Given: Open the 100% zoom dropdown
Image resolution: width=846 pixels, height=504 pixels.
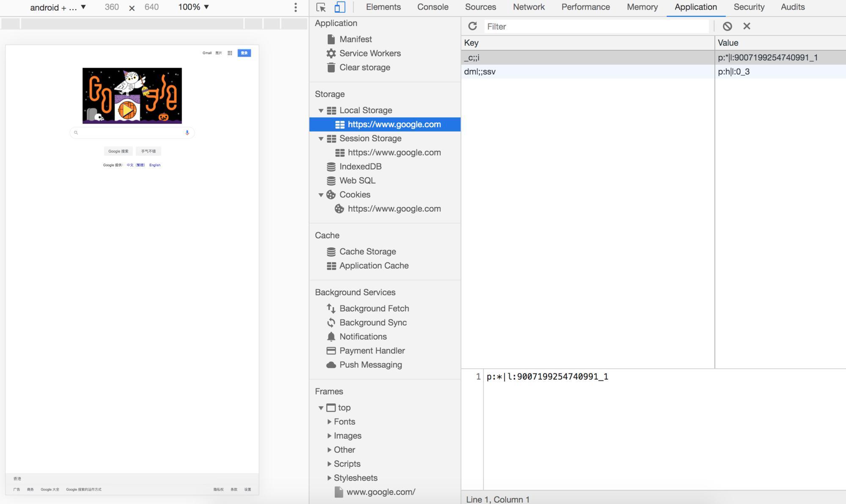Looking at the screenshot, I should point(193,7).
